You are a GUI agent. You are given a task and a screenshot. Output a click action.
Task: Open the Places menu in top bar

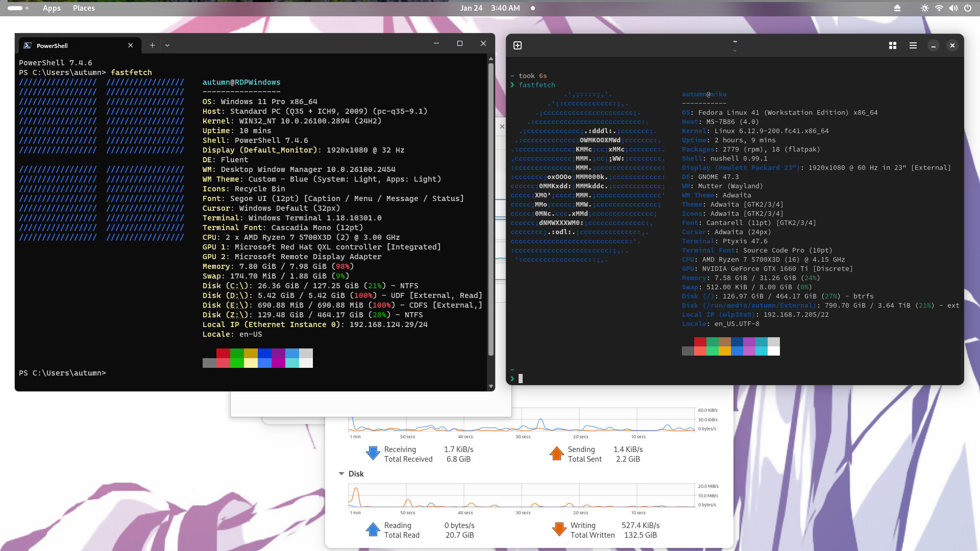pos(84,8)
